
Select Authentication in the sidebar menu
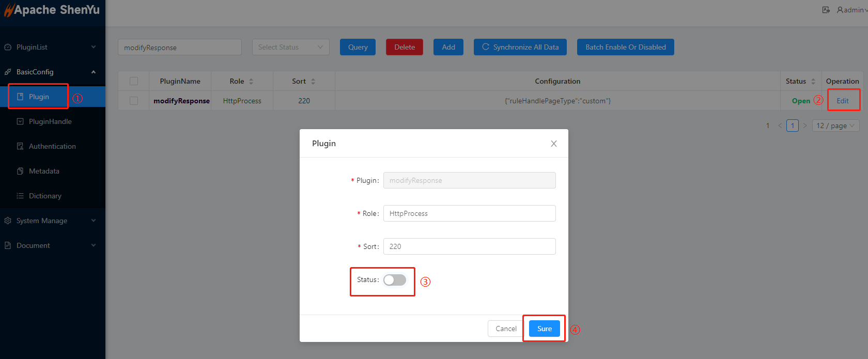(x=52, y=146)
